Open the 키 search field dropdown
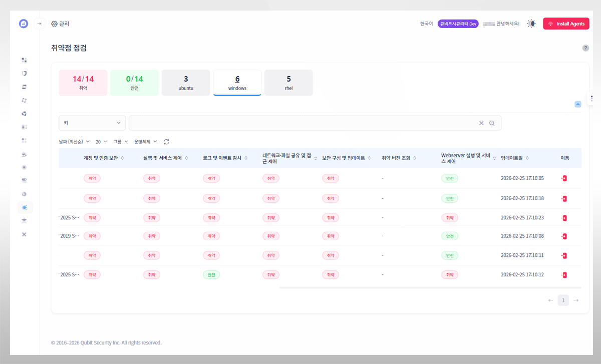 point(92,123)
